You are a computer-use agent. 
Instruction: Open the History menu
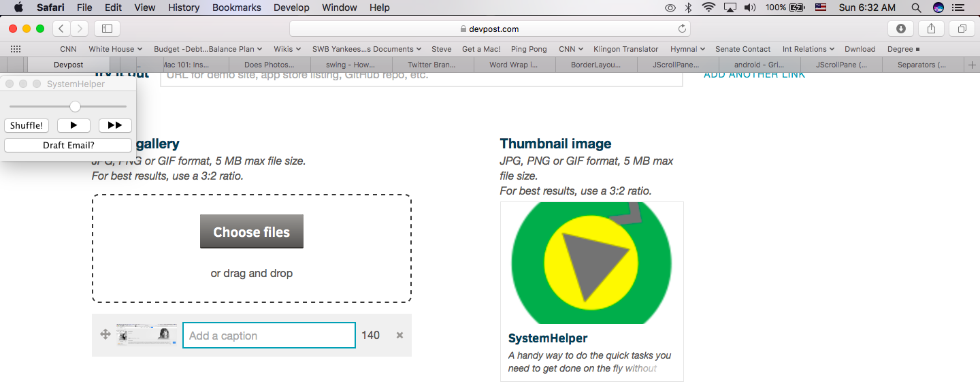click(x=184, y=7)
